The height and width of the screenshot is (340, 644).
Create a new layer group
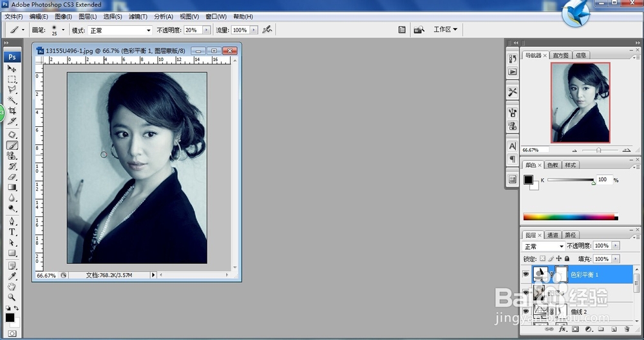point(601,329)
